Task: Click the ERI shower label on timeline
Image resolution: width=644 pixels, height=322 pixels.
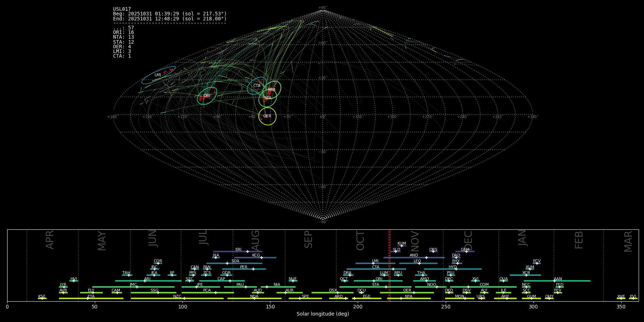Action: 238,250
